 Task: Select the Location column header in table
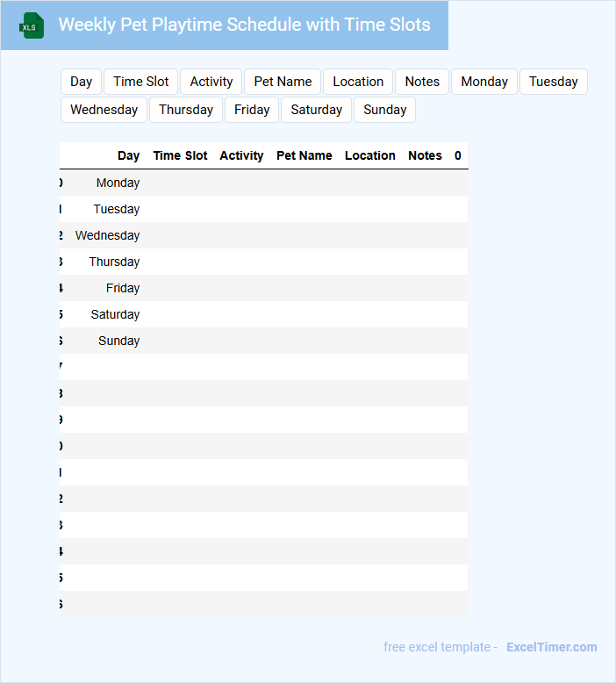[370, 155]
